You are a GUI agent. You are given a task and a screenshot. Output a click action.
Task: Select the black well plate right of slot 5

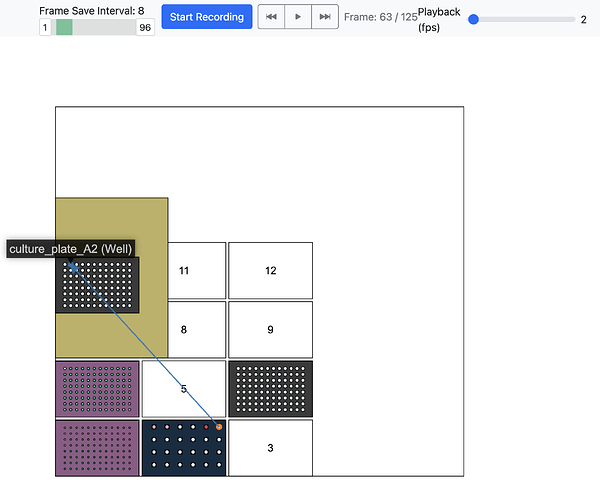coord(270,389)
